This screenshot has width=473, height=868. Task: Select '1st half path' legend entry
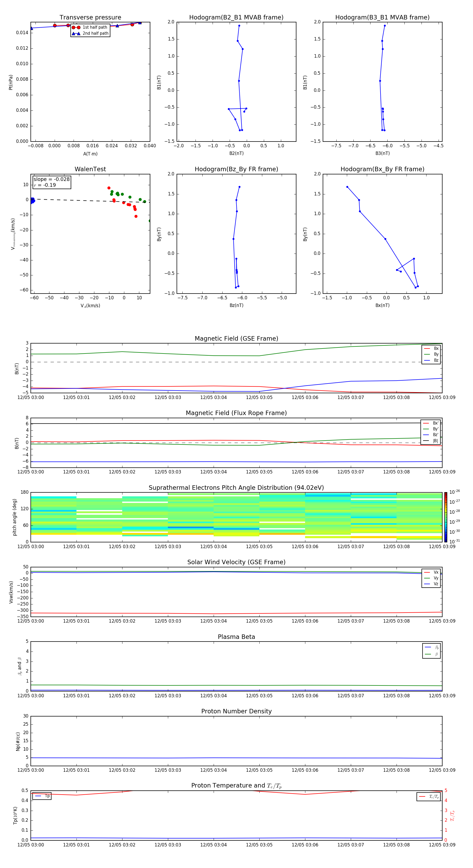point(90,27)
